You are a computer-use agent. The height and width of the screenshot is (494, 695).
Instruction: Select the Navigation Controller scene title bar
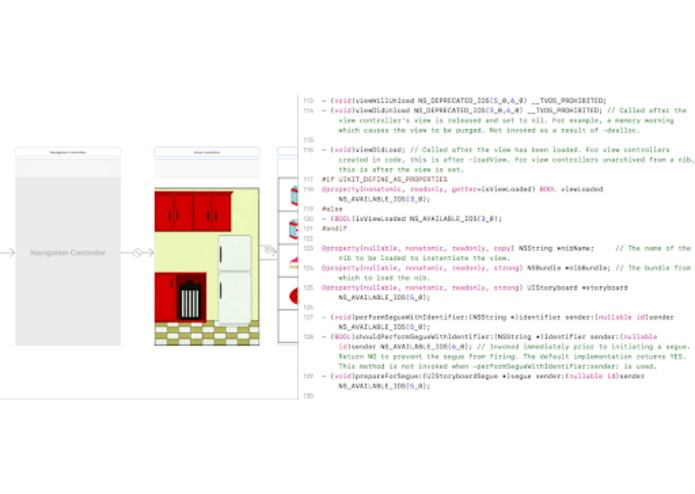[68, 152]
